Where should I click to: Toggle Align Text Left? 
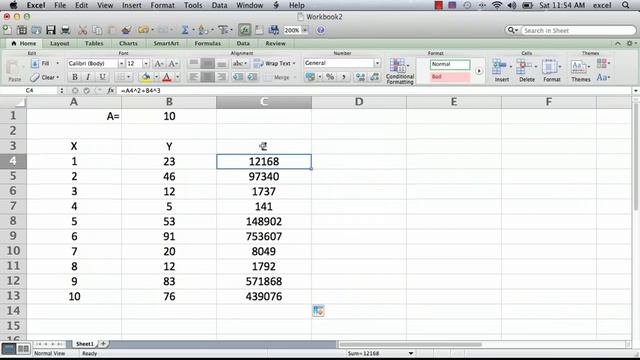click(x=194, y=77)
